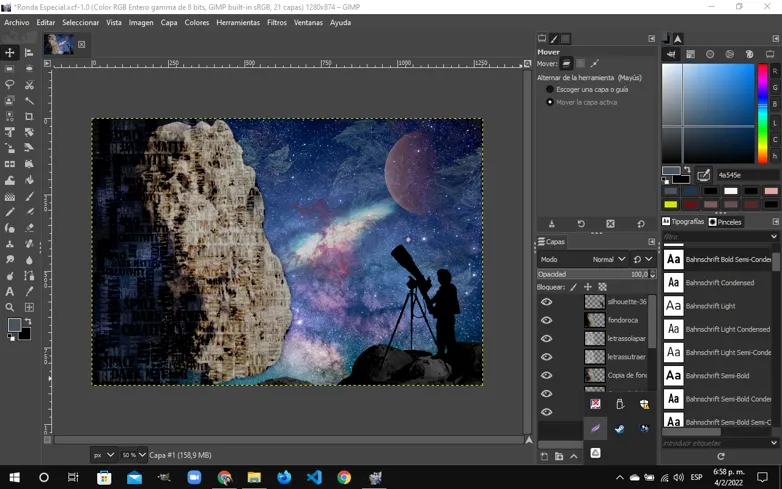Select the Crop tool
782x489 pixels.
pyautogui.click(x=29, y=116)
